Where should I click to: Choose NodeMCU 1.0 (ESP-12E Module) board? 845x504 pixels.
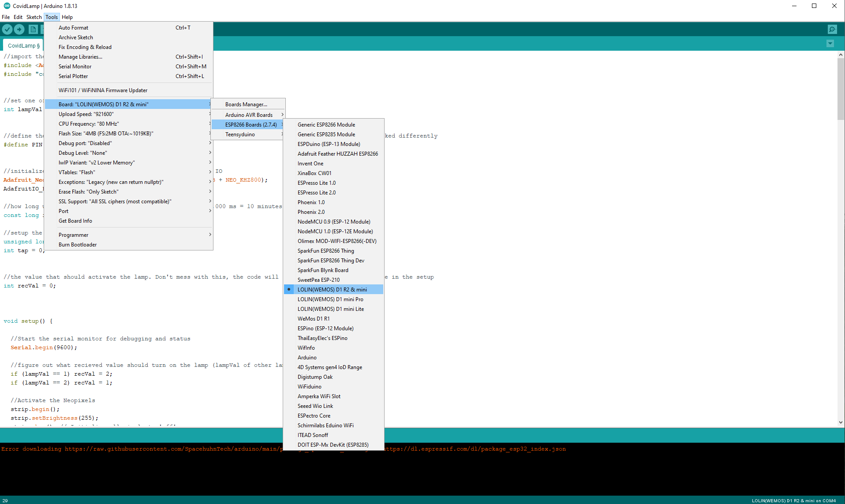click(335, 231)
